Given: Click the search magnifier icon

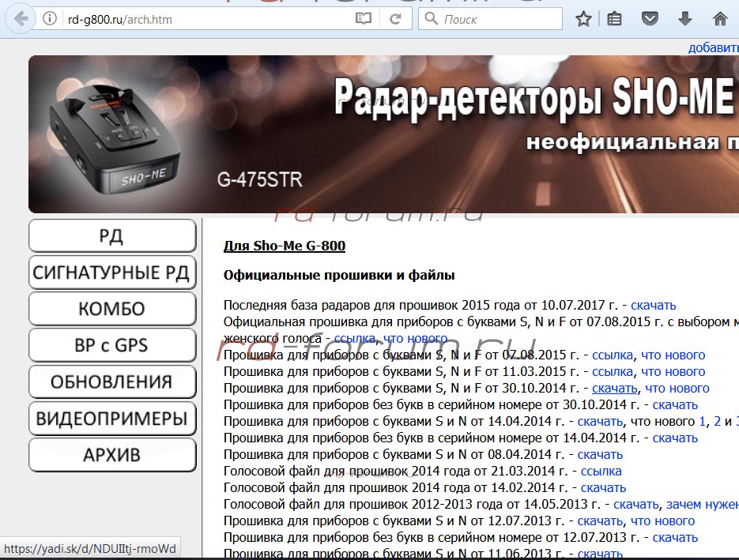Looking at the screenshot, I should pyautogui.click(x=431, y=19).
